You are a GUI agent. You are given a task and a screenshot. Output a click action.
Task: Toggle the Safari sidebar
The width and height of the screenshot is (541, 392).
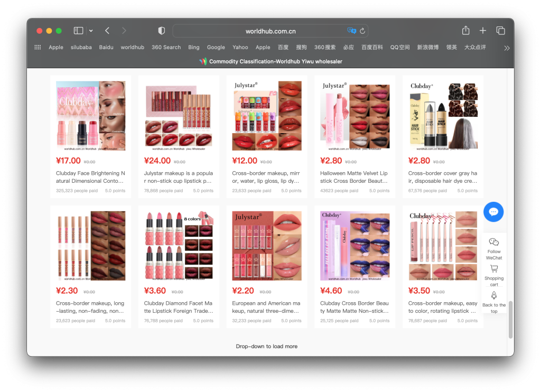coord(78,31)
